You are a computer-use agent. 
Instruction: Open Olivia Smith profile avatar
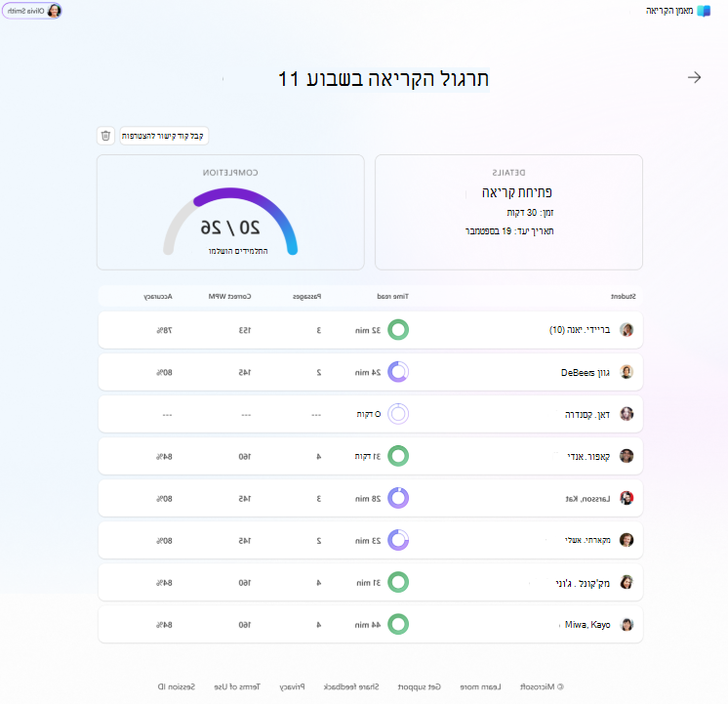click(x=54, y=11)
